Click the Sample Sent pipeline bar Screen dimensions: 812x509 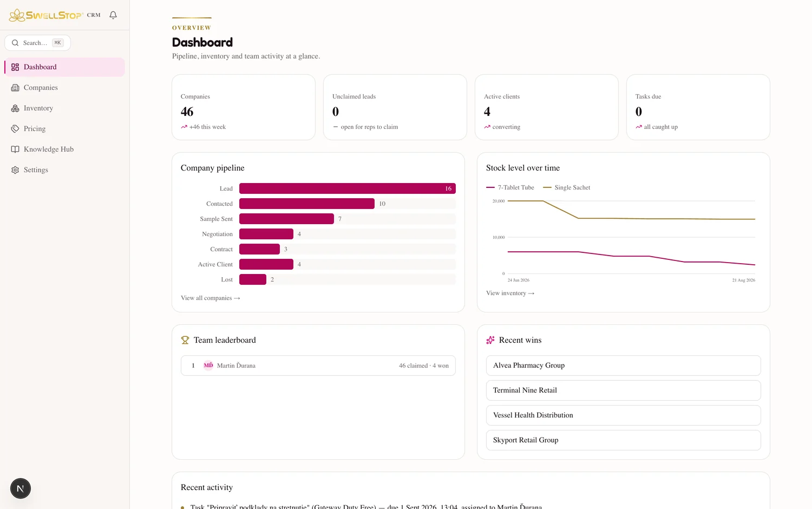[286, 219]
